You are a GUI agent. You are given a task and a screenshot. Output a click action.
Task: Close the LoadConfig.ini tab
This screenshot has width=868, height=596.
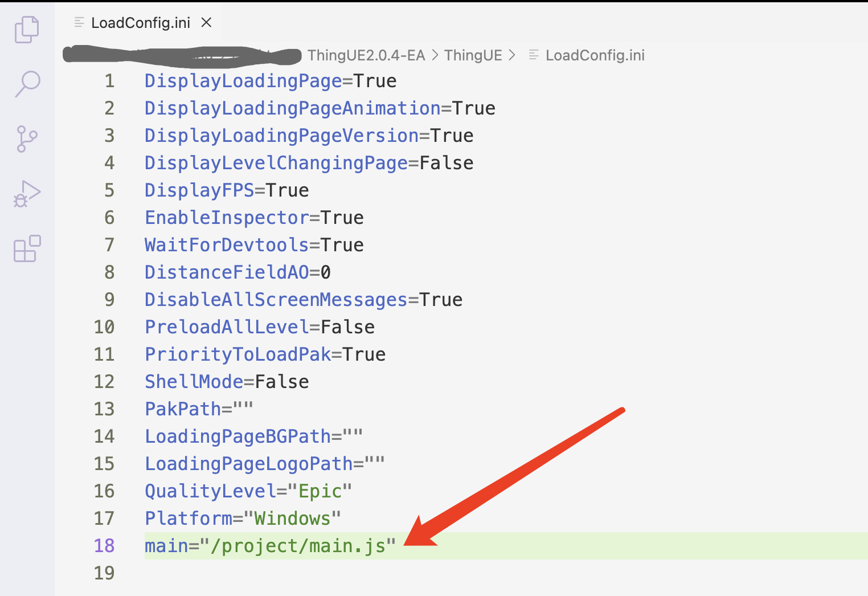[206, 22]
